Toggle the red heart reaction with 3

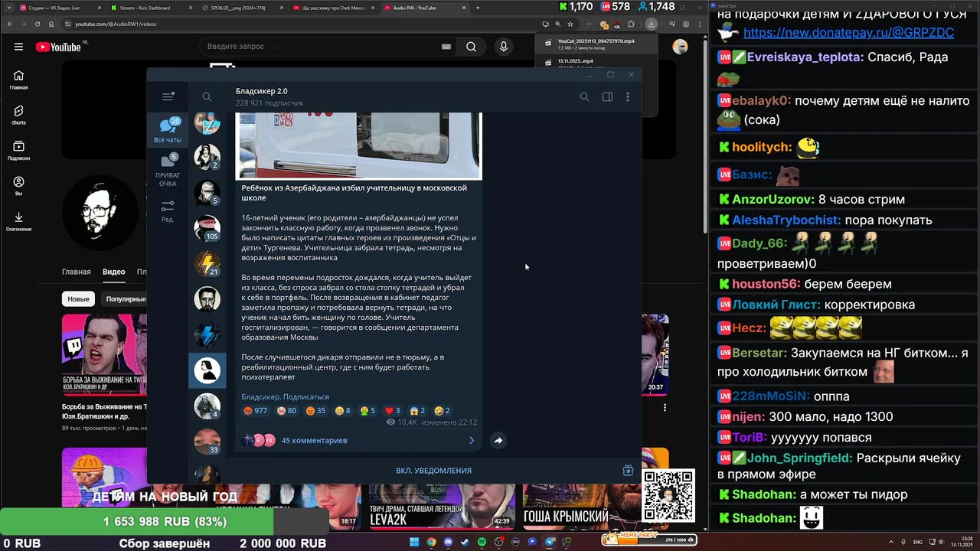(393, 411)
